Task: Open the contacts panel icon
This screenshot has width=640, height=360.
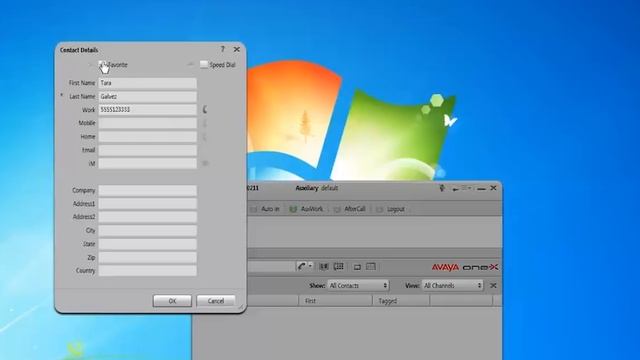Action: [324, 267]
